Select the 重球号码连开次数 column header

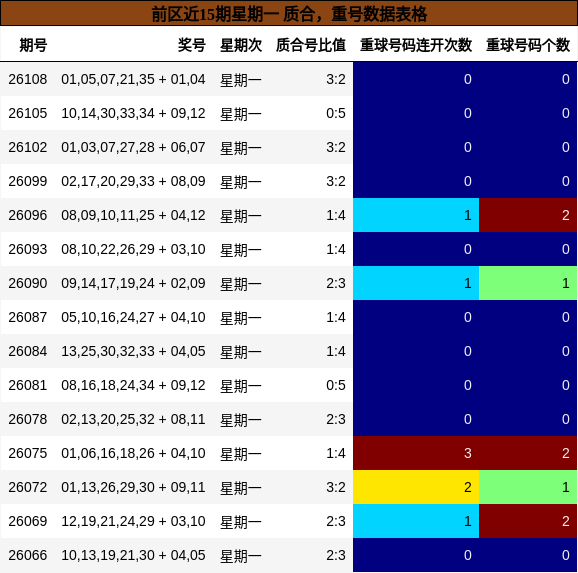tap(416, 45)
